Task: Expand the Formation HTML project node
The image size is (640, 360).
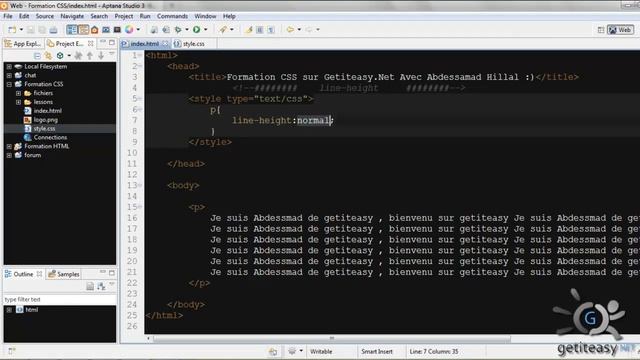Action: 9,147
